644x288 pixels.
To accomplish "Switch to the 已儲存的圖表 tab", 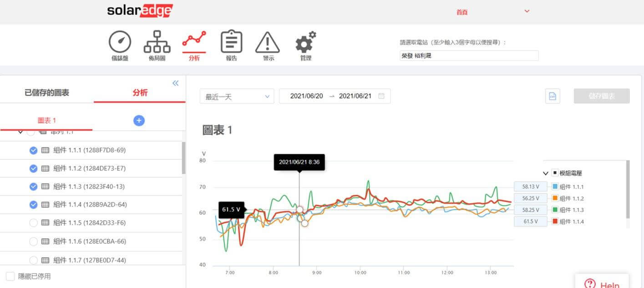I will 47,93.
